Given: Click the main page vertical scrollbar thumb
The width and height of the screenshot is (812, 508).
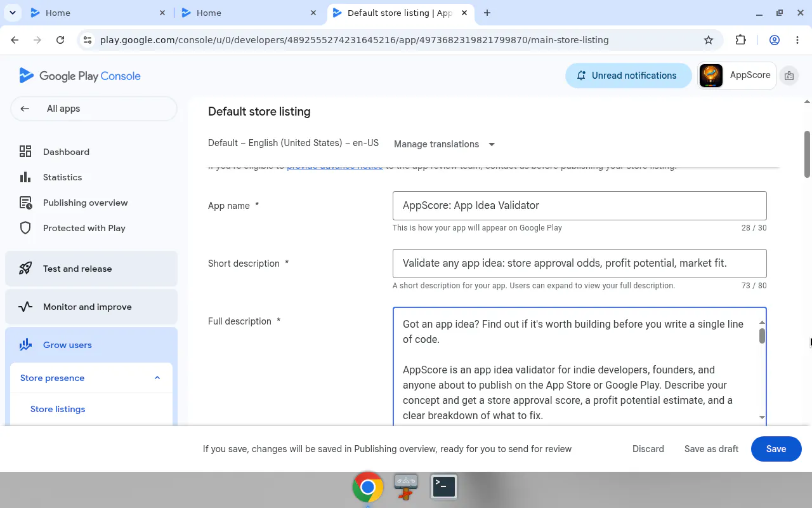Looking at the screenshot, I should click(808, 154).
